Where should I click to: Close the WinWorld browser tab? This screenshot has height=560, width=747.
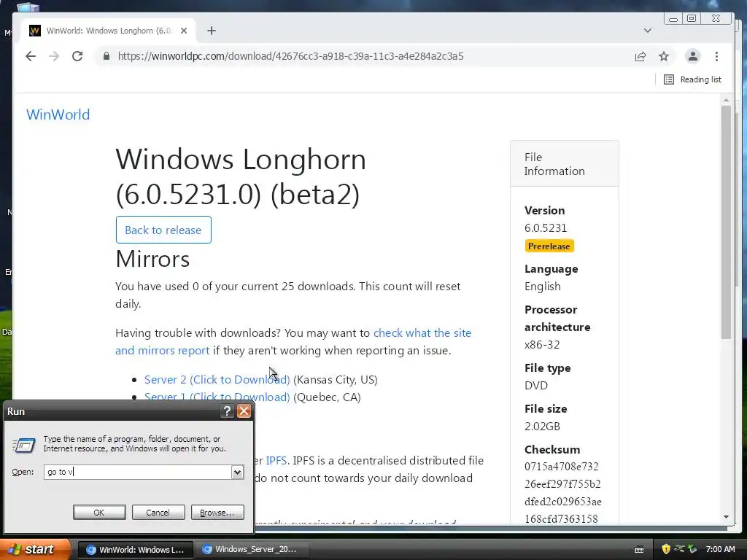pos(184,31)
